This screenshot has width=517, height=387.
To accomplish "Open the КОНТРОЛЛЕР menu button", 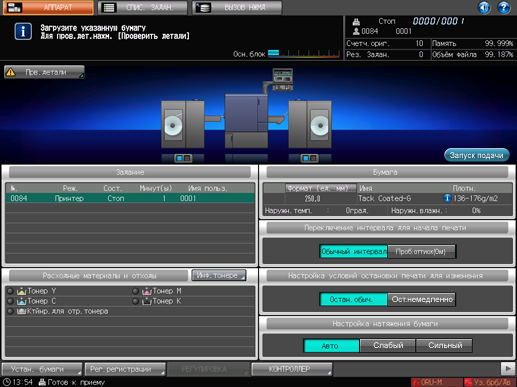I will click(x=292, y=369).
